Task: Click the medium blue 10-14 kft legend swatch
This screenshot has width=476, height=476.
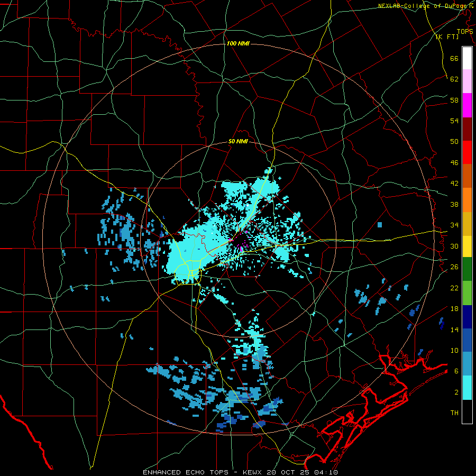Action: (x=467, y=341)
